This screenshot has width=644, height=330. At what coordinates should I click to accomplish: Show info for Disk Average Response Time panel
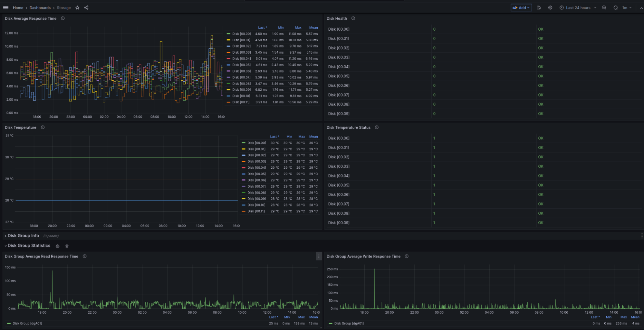(63, 18)
